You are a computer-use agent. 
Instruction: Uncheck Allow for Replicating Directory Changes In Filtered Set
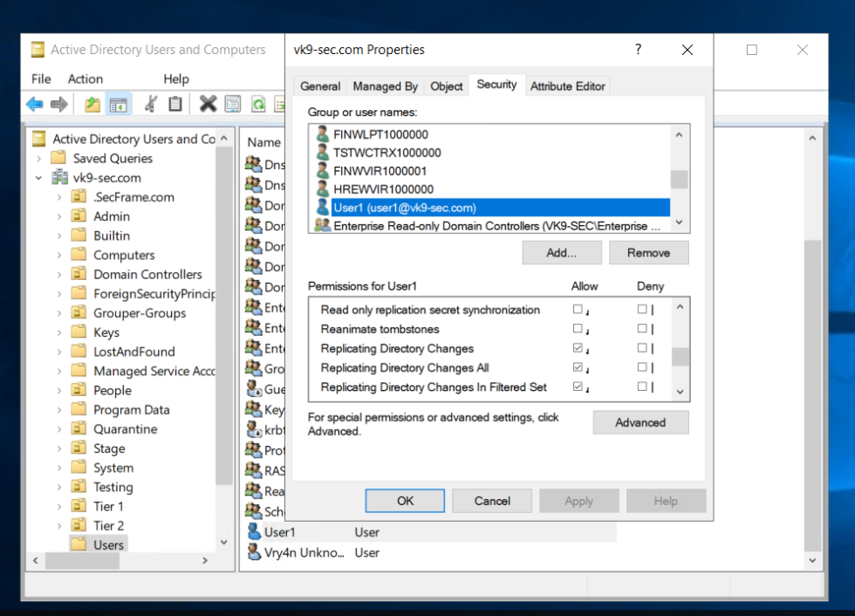click(578, 387)
